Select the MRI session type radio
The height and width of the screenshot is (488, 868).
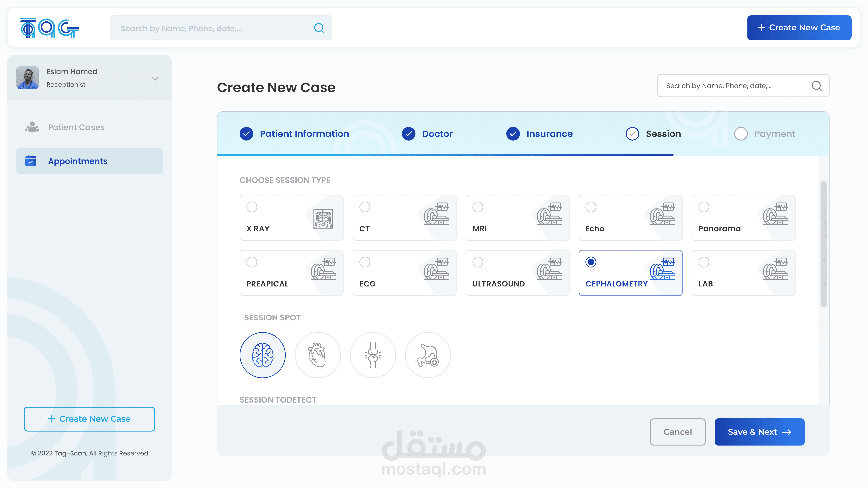478,207
